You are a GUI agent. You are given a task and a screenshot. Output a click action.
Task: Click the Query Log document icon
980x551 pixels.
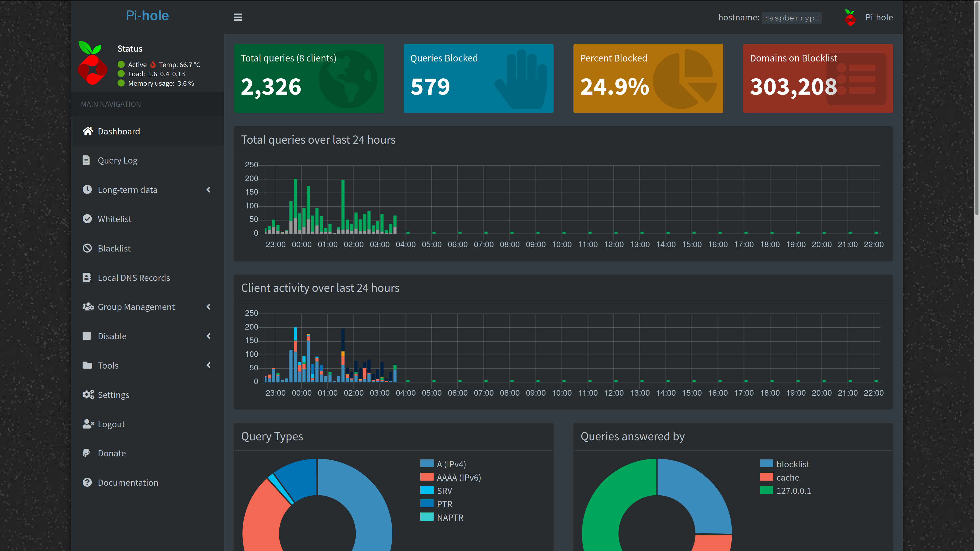tap(86, 160)
